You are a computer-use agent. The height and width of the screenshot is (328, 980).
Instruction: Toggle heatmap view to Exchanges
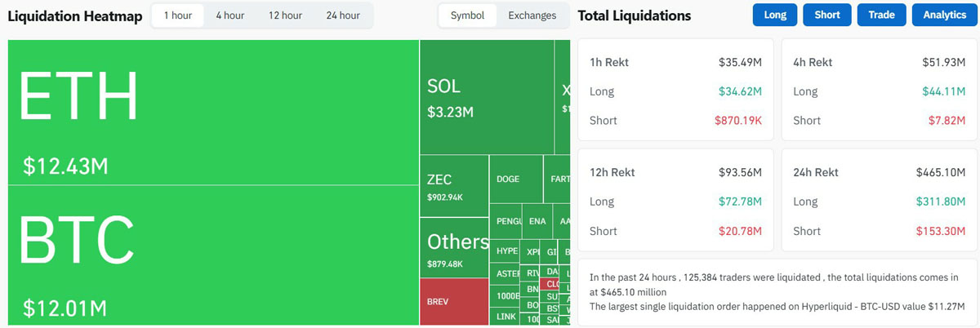click(x=532, y=16)
